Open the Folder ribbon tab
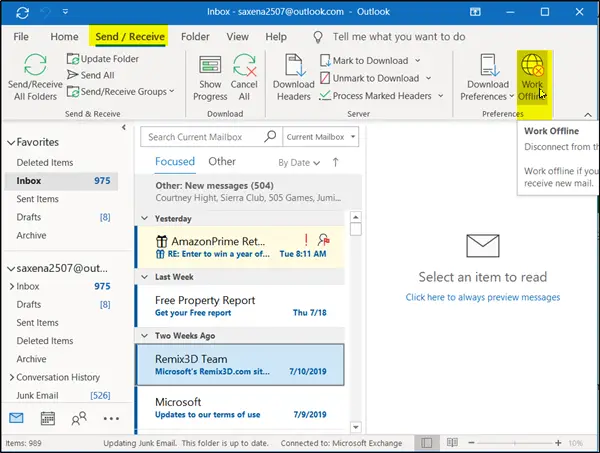 [197, 36]
